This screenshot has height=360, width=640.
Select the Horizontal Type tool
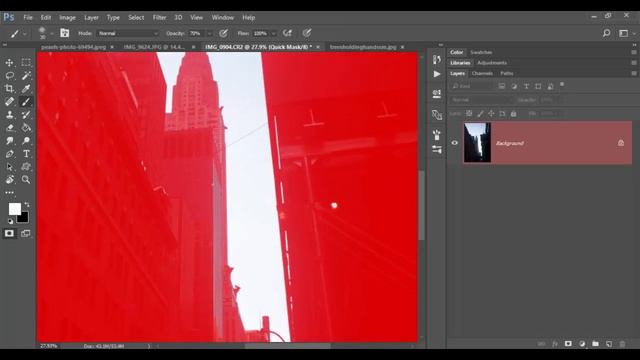tap(26, 154)
